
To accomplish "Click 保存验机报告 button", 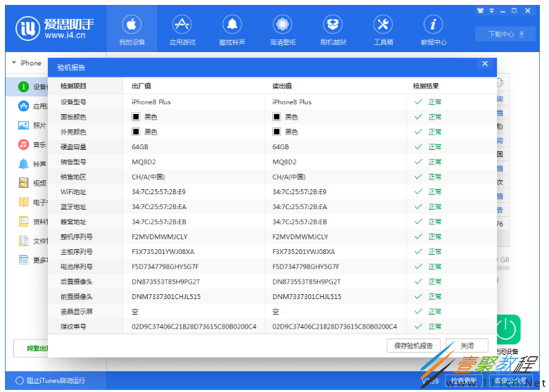I will 413,346.
